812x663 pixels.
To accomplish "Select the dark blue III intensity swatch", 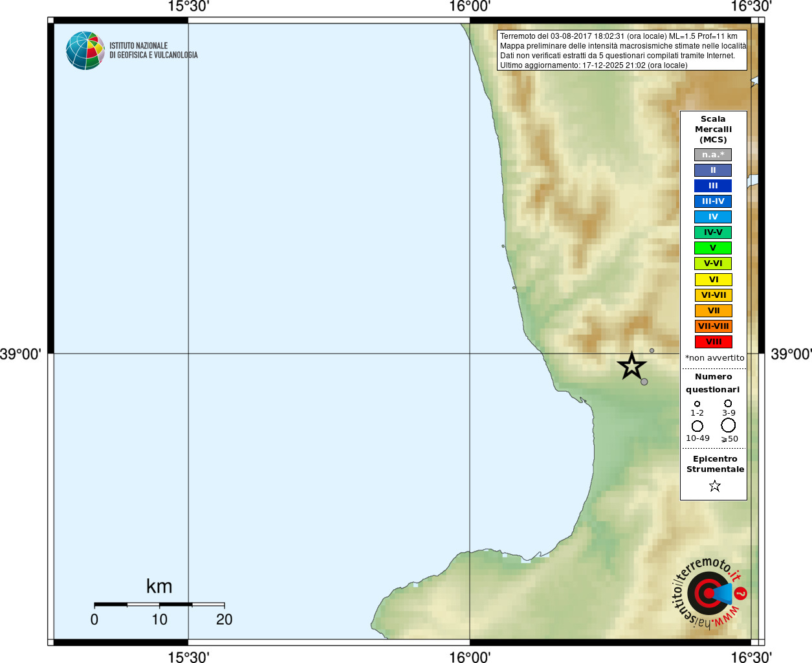I will click(x=713, y=186).
